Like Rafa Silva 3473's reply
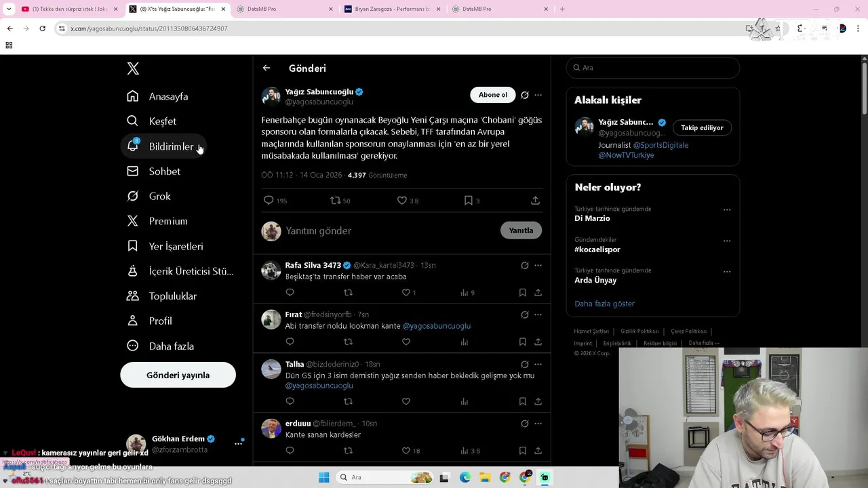This screenshot has width=868, height=488. point(409,293)
